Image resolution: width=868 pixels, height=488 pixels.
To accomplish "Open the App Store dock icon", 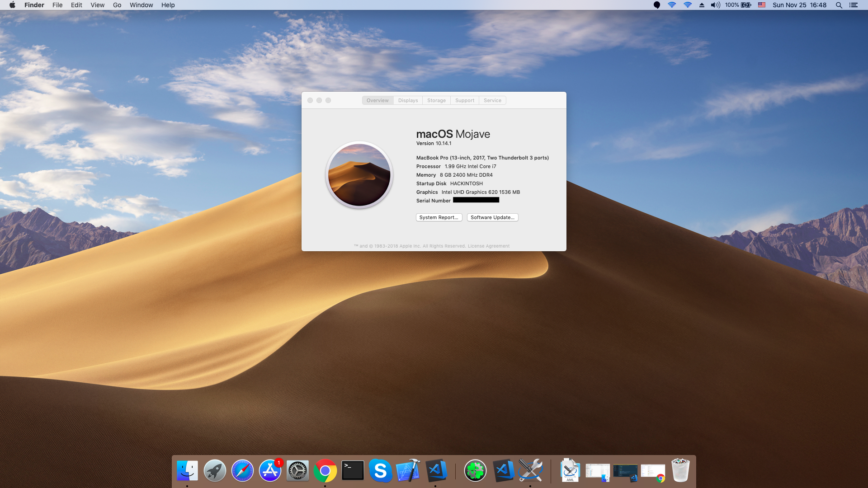I will point(270,471).
